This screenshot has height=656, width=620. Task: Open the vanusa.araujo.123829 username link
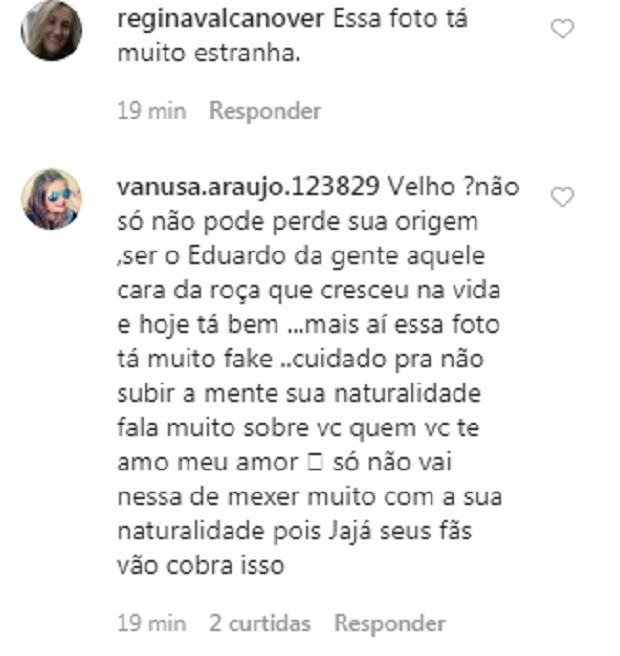click(248, 187)
